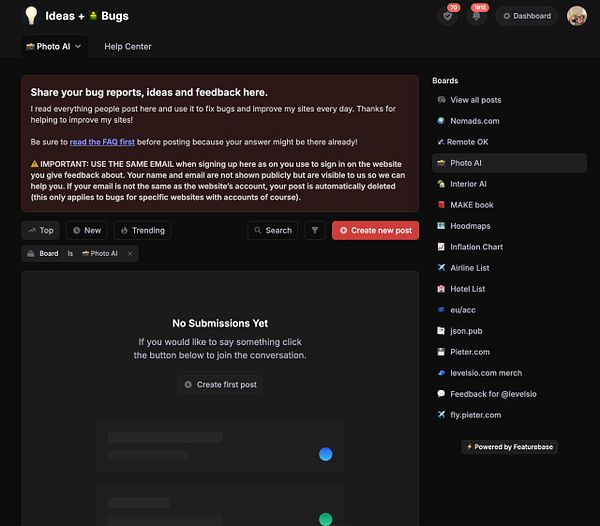Viewport: 600px width, 526px height.
Task: Click the green bug icon in title
Action: pos(93,16)
